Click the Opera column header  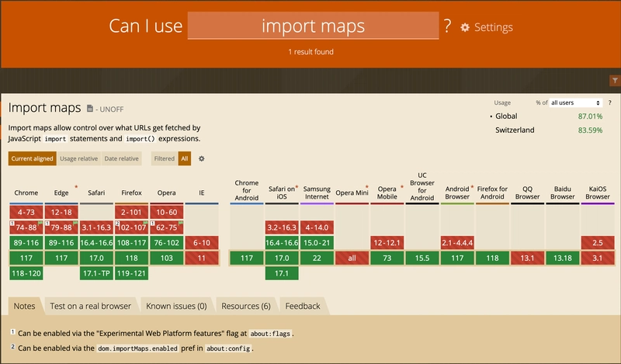[x=166, y=193]
